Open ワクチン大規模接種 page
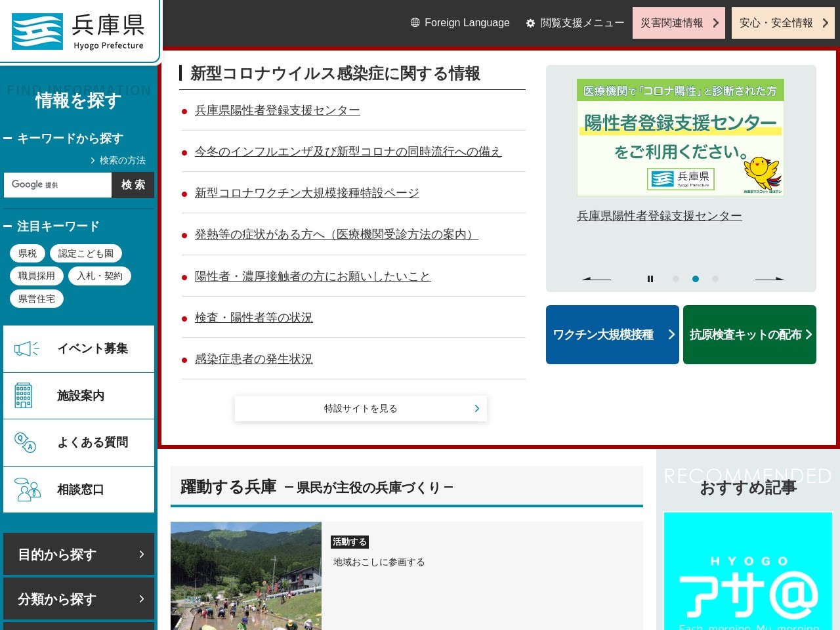The width and height of the screenshot is (840, 630). 612,335
